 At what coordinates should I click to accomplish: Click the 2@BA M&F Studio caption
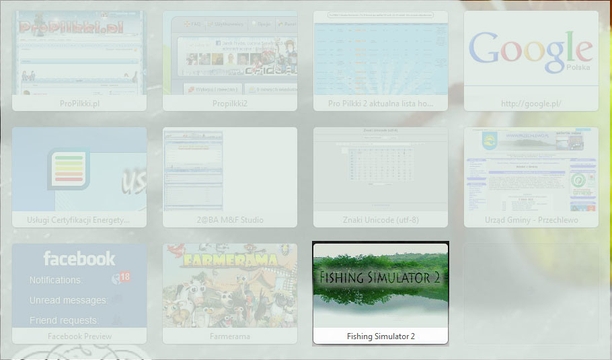click(230, 220)
